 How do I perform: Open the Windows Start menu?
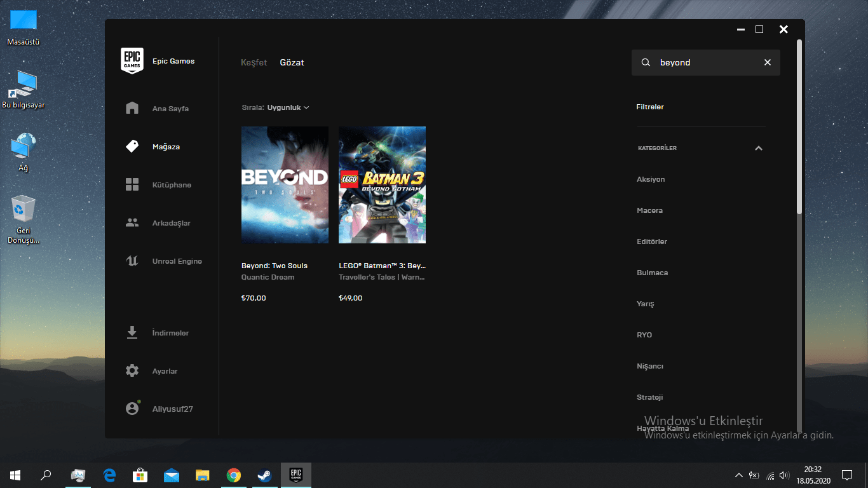click(15, 475)
